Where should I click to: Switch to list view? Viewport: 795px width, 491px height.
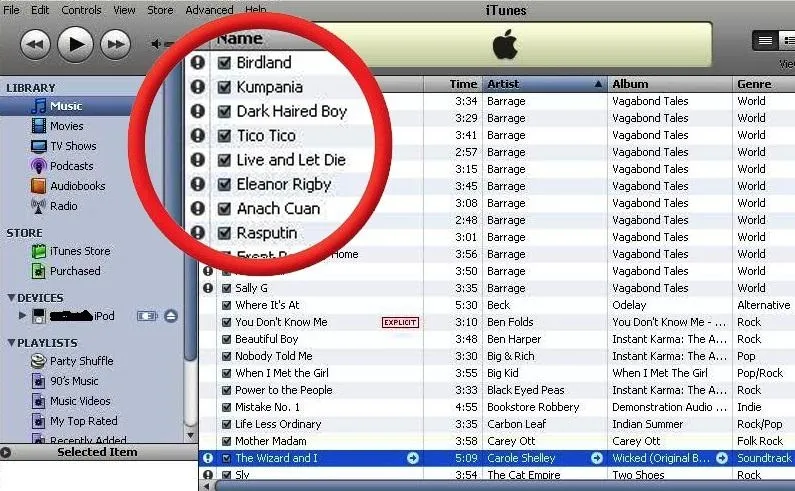coord(765,41)
